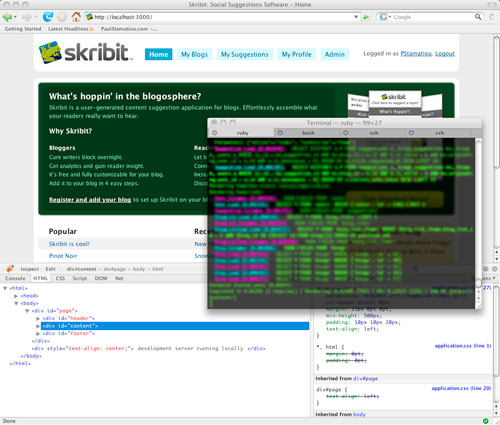Open My Profile on Skribit
The width and height of the screenshot is (500, 425).
coord(296,54)
